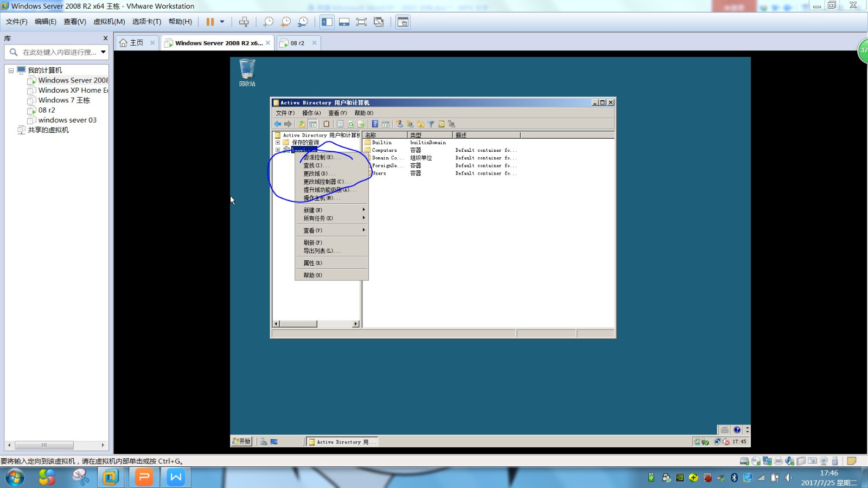Click the clipboard paste icon in AD toolbar

(327, 124)
